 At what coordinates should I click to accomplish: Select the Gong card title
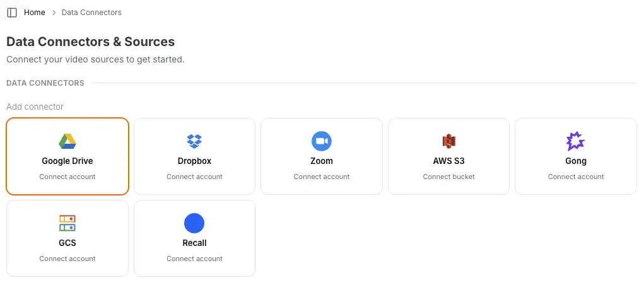pyautogui.click(x=576, y=161)
